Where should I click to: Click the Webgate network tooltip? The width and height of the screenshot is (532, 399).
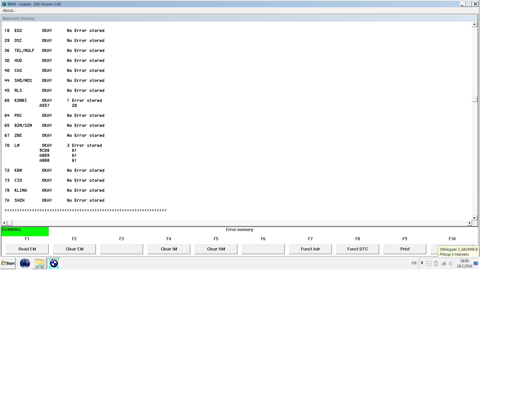[x=459, y=252]
